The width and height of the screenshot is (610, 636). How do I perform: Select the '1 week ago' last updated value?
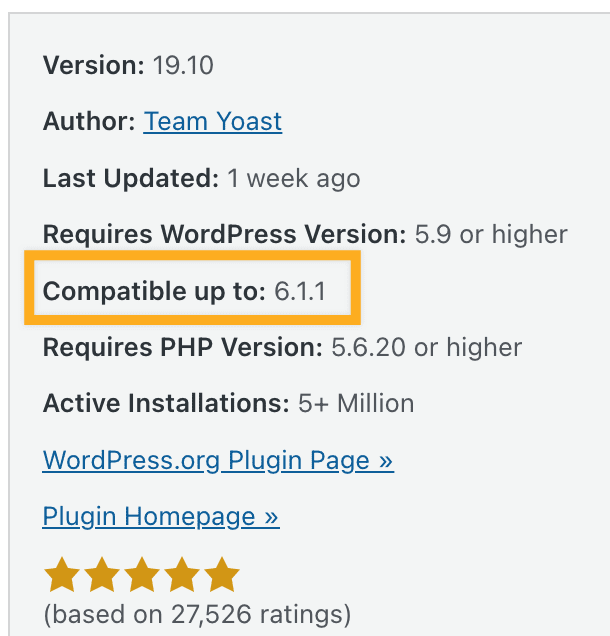click(294, 179)
